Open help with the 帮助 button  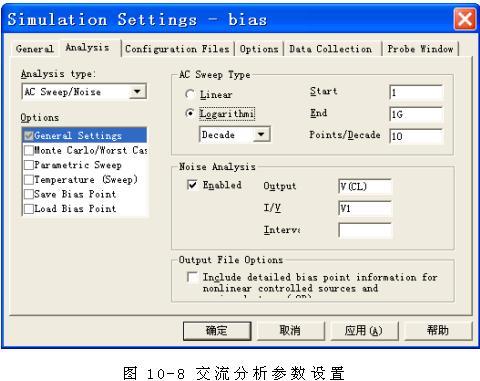pyautogui.click(x=438, y=331)
